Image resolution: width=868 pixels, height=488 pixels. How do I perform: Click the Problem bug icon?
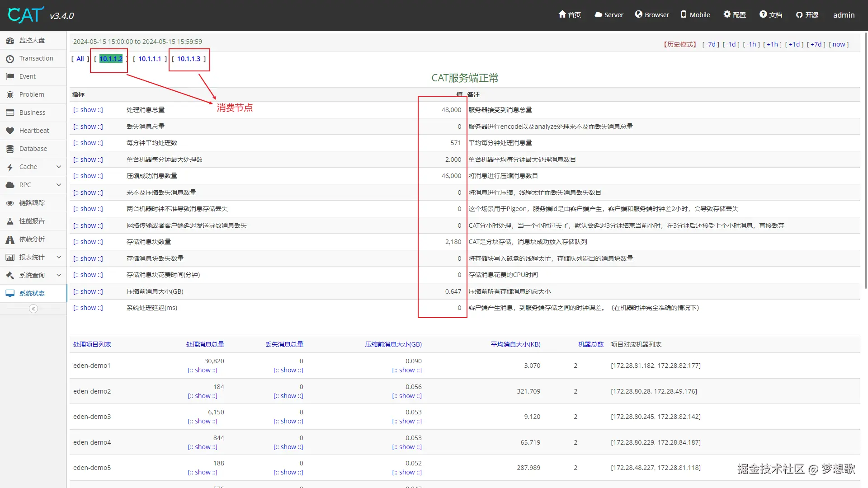click(x=10, y=94)
